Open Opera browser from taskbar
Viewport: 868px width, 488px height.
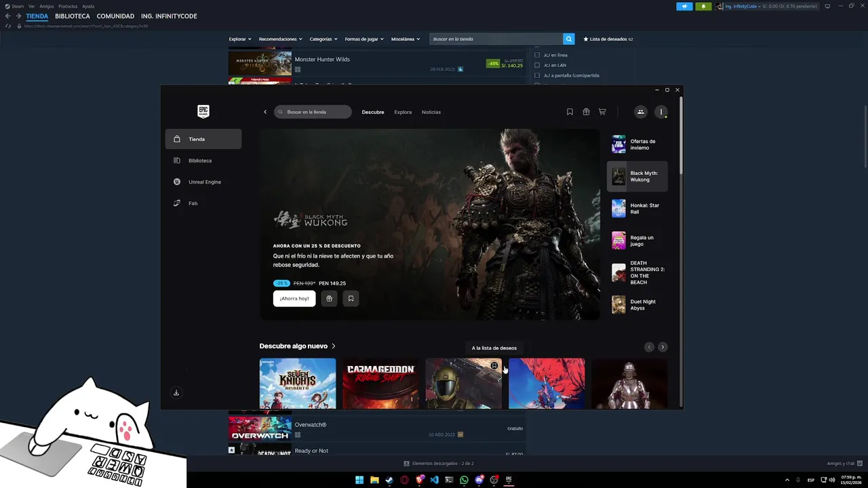(404, 480)
